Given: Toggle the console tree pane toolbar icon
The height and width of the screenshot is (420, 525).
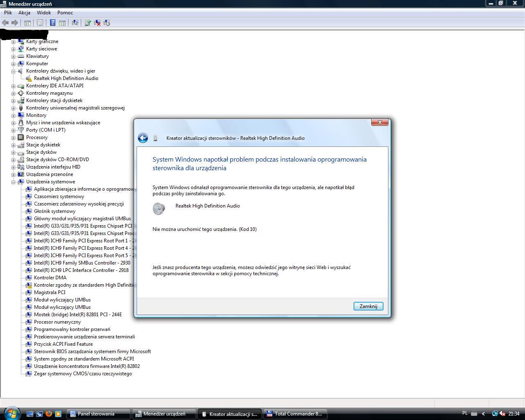Looking at the screenshot, I should click(27, 23).
